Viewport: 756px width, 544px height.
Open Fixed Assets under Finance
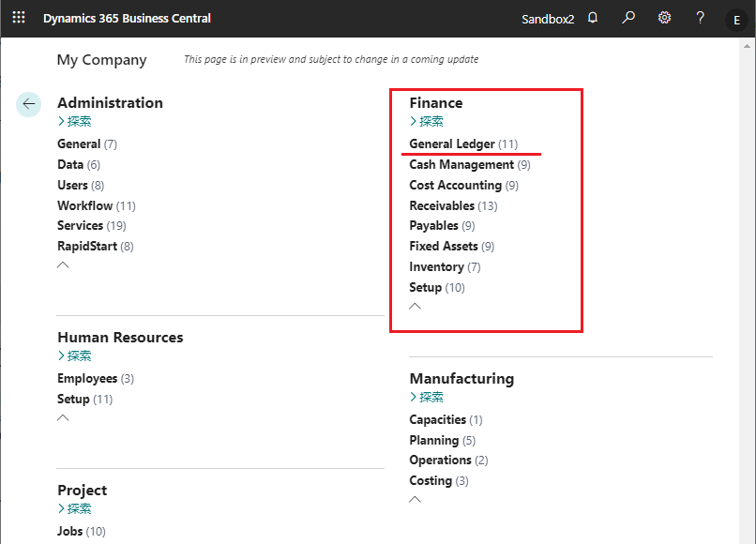point(452,247)
